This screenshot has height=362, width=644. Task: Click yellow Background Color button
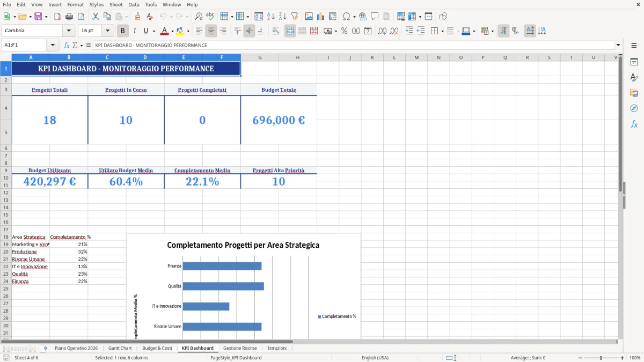tap(180, 31)
